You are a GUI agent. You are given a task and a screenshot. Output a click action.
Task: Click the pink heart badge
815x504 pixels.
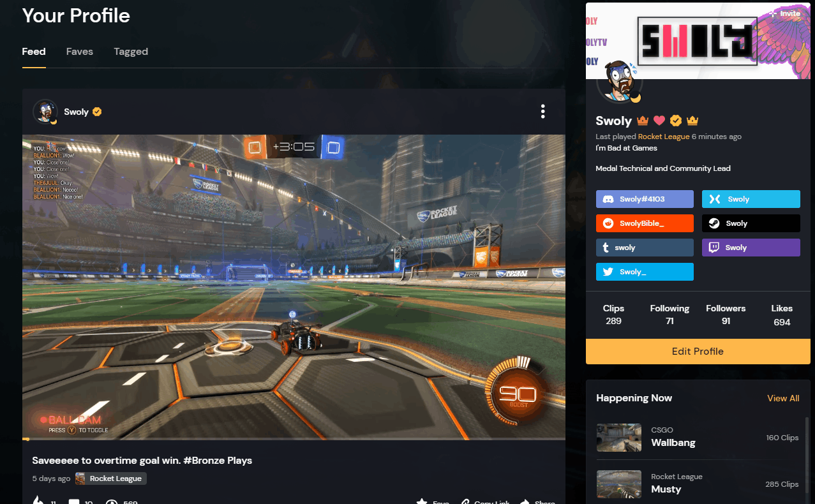(x=659, y=121)
